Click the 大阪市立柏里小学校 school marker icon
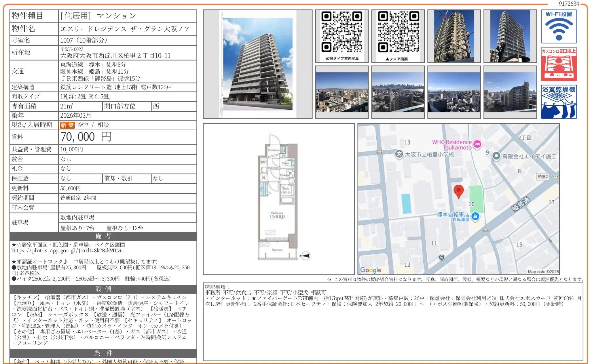This screenshot has height=364, width=592. point(399,154)
